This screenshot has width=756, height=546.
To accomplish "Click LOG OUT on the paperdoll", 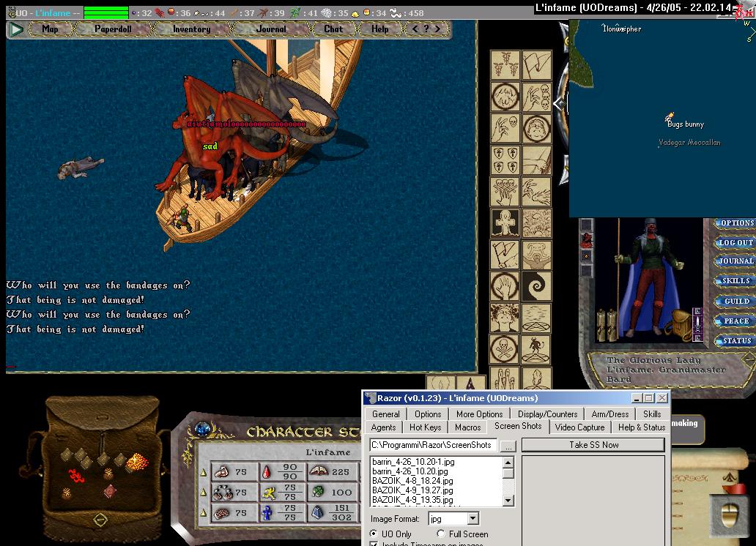I will 735,242.
